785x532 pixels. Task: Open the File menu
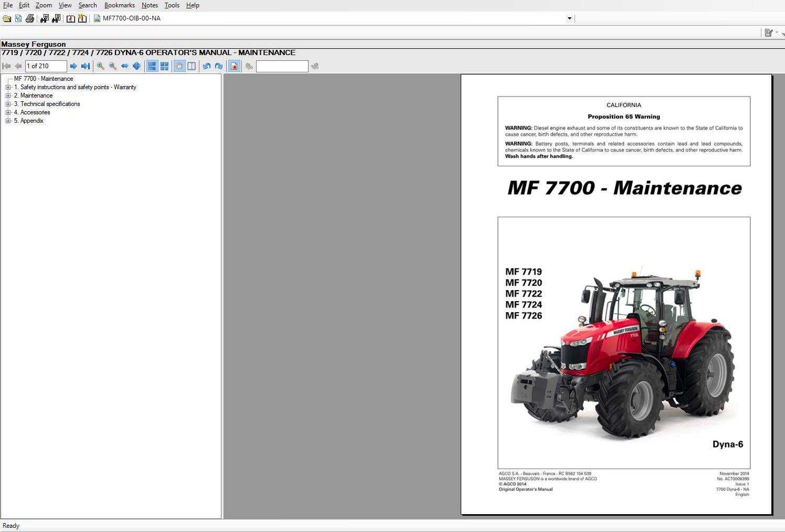click(x=8, y=5)
